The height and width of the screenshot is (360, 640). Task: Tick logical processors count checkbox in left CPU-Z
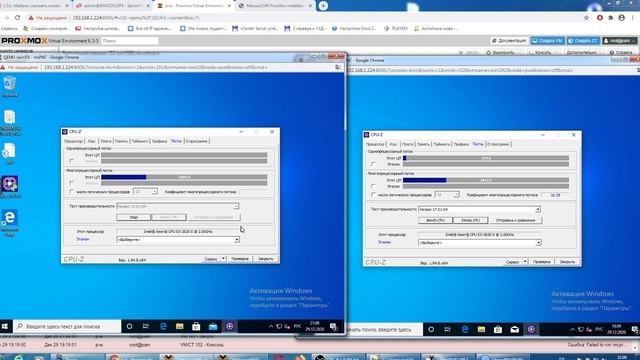tap(71, 191)
